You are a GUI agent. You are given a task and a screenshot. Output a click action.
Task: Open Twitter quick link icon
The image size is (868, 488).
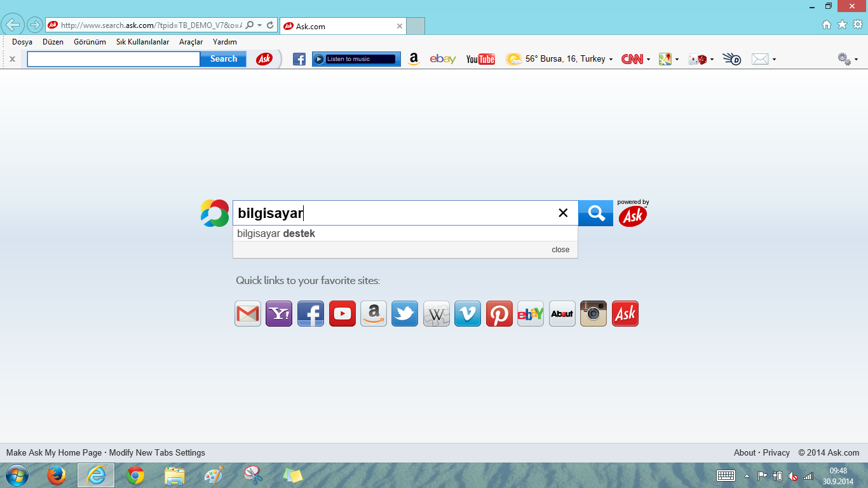[405, 313]
